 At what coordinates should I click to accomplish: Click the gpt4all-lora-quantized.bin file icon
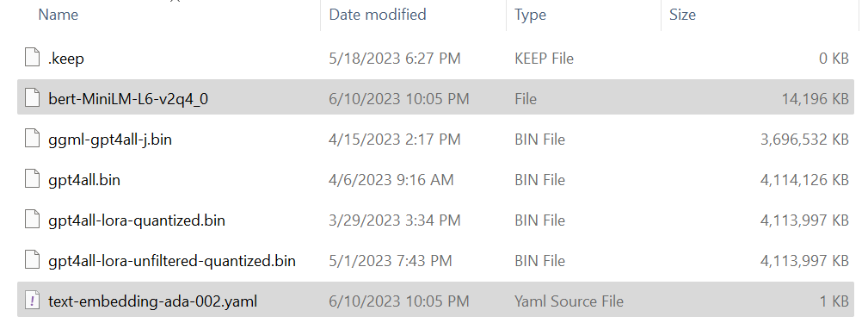coord(33,220)
